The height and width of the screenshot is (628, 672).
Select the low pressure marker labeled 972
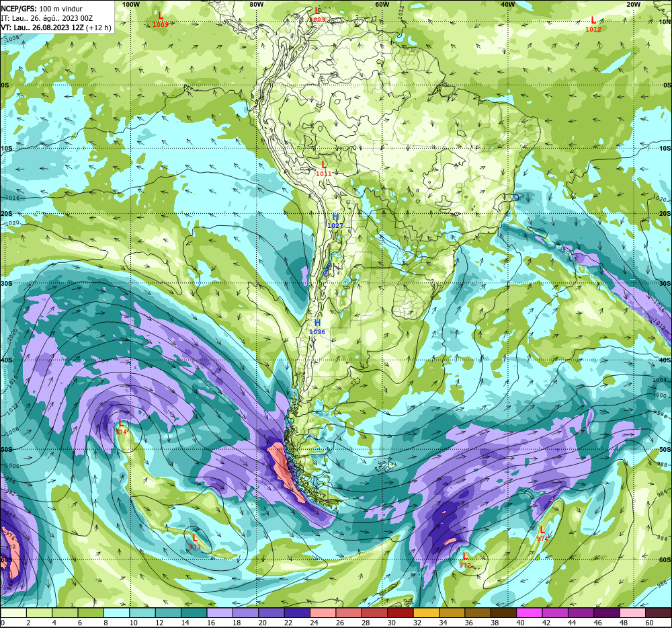(x=465, y=560)
